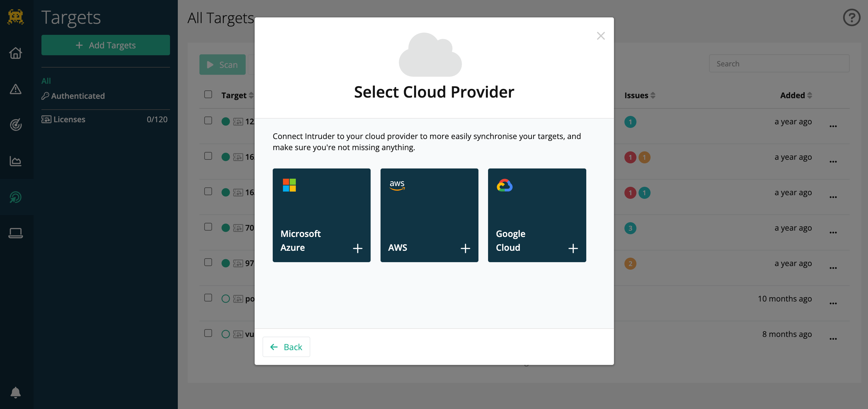Image resolution: width=868 pixels, height=409 pixels.
Task: Open more options for the 3-issue row
Action: (833, 232)
